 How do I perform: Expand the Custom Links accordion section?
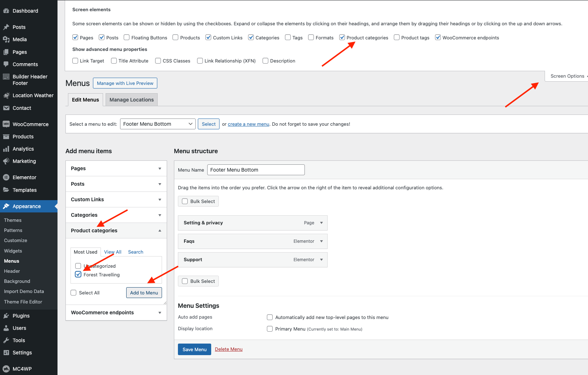[x=116, y=199]
